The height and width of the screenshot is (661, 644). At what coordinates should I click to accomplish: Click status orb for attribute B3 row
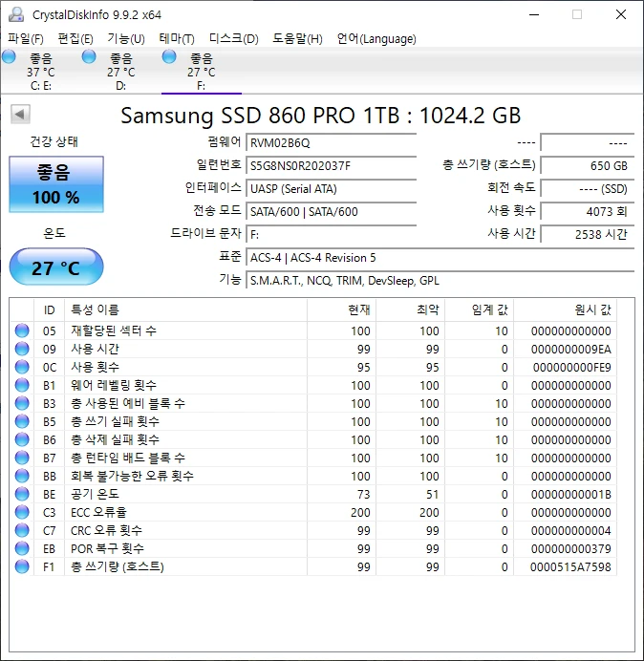(x=22, y=403)
